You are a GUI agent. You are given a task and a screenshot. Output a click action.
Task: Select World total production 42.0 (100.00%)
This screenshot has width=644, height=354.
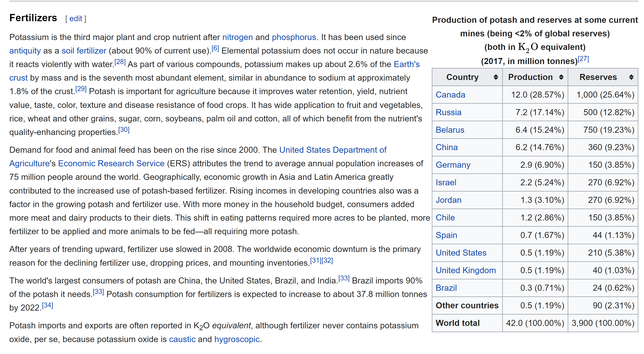pos(535,323)
